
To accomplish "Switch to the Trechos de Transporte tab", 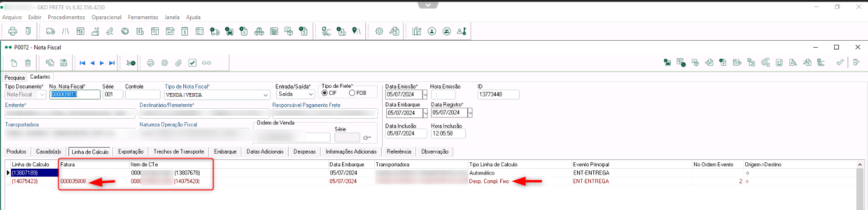I will 179,151.
